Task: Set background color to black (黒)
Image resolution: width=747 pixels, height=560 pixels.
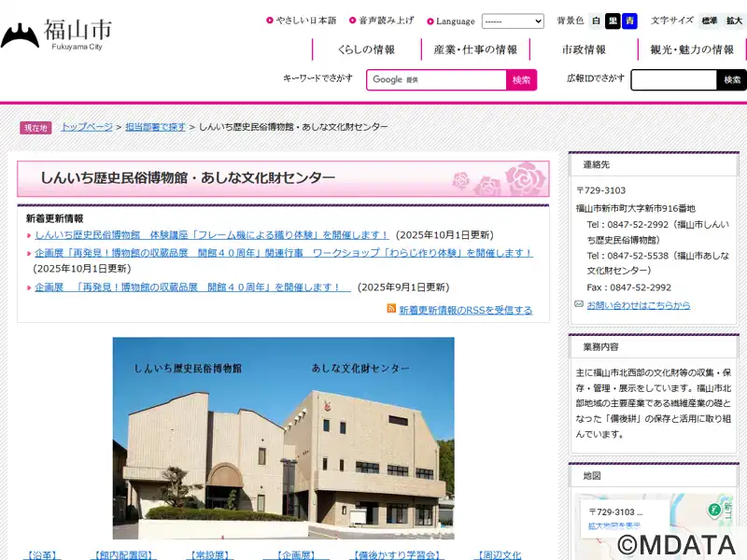Action: 613,21
